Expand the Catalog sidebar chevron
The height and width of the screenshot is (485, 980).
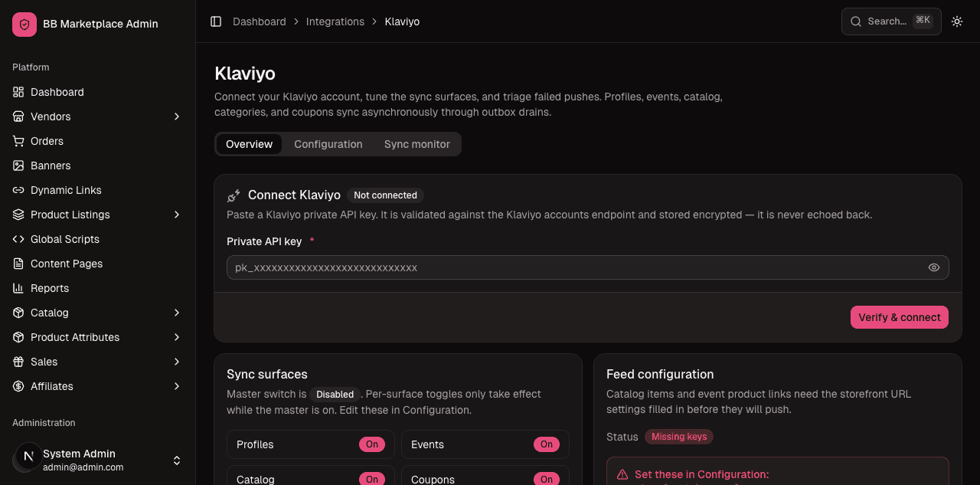177,313
